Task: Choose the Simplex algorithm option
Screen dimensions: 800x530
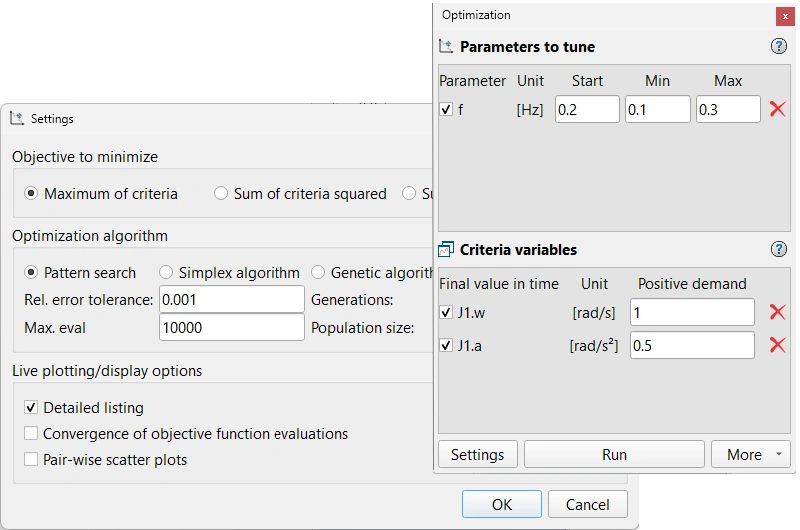Action: [x=166, y=273]
